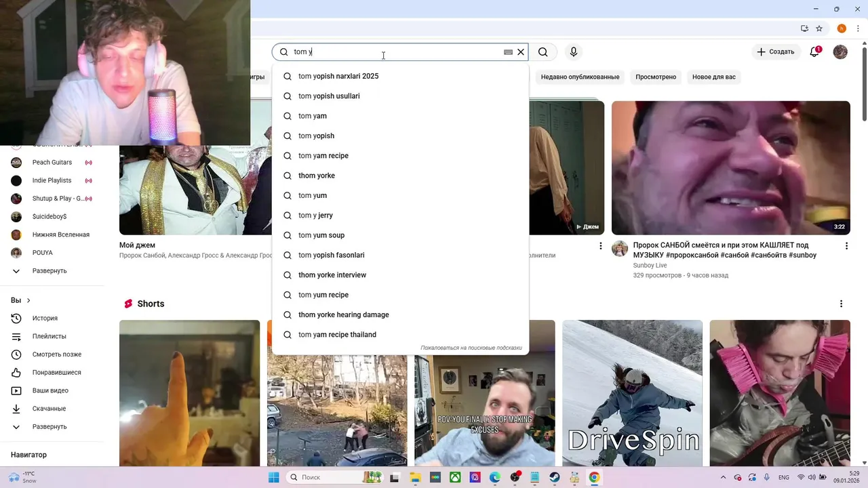Open options menu for Пророк САНБОЙ video
The width and height of the screenshot is (868, 488).
coord(846,246)
